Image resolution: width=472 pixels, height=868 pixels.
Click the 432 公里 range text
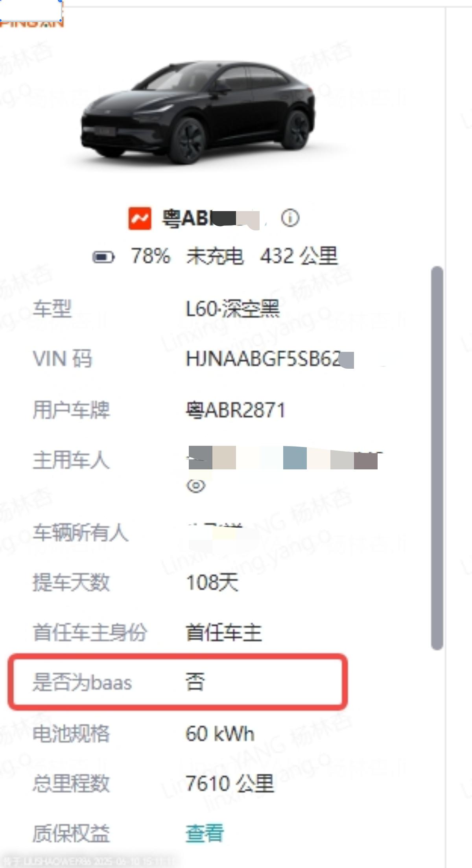(x=299, y=256)
